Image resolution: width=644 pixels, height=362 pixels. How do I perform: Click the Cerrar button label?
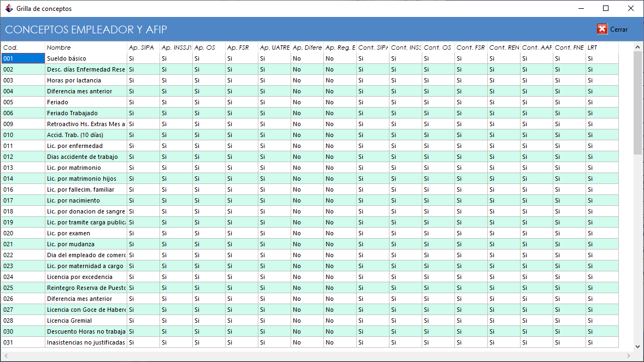point(618,29)
